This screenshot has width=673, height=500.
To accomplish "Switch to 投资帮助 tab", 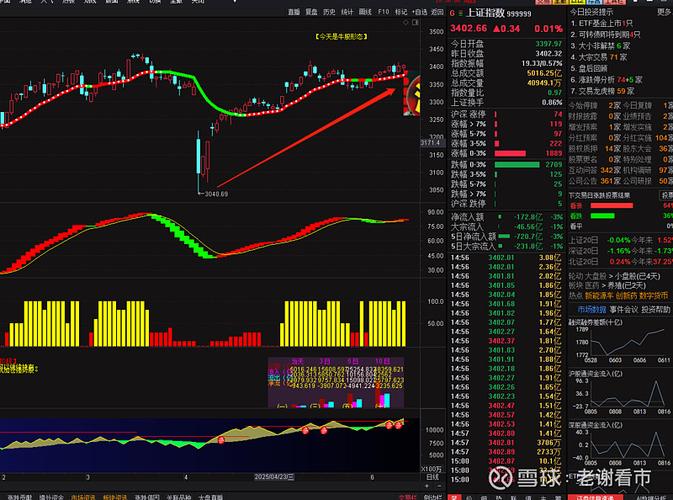I will 655,309.
